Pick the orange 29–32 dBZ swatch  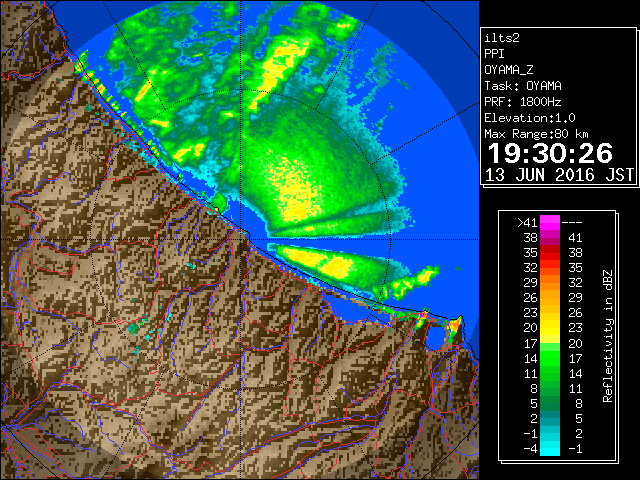[550, 282]
